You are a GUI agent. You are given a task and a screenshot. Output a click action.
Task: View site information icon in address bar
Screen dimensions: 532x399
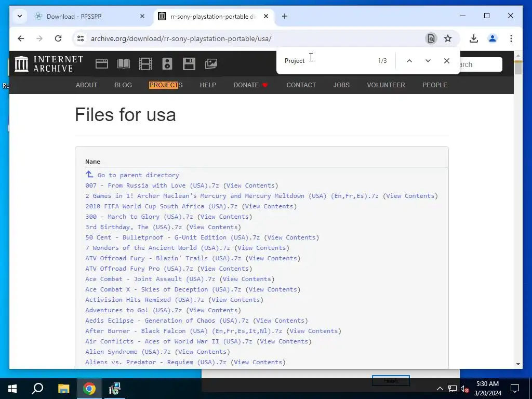click(81, 38)
